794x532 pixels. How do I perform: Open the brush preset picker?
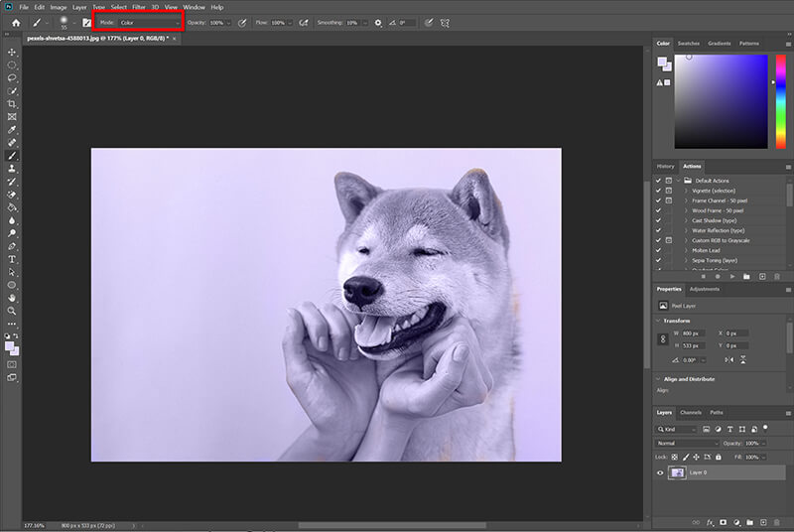click(66, 23)
